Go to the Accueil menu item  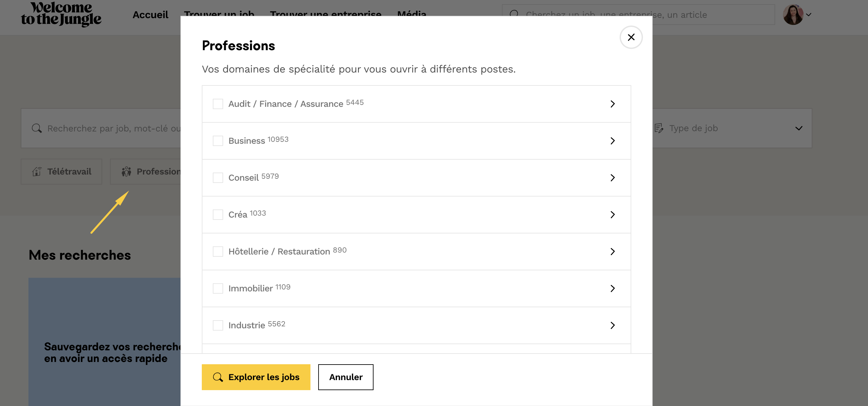[150, 15]
